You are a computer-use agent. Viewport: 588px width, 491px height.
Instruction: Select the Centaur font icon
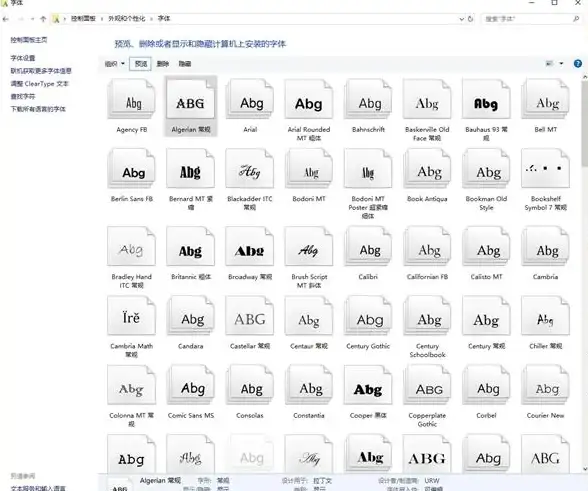pyautogui.click(x=309, y=316)
